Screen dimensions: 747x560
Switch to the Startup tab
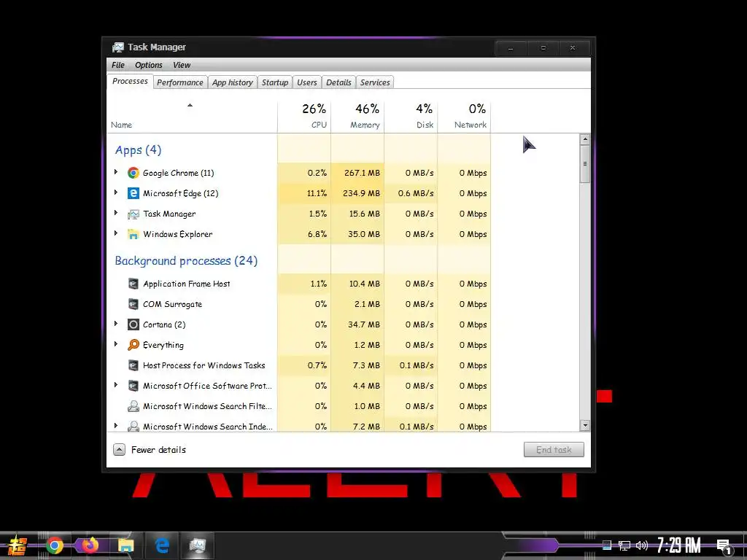tap(275, 82)
